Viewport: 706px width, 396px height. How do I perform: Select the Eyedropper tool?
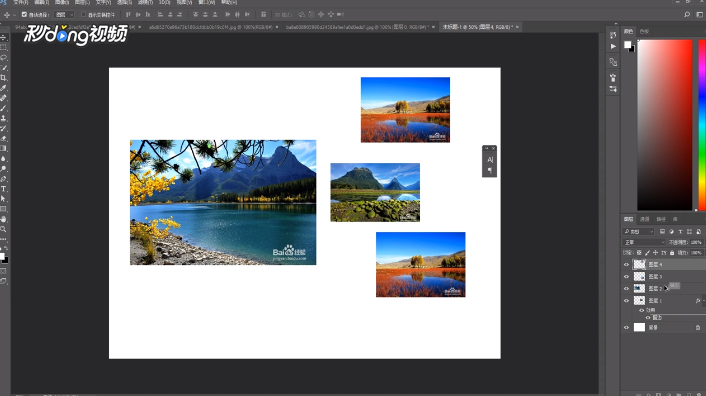point(4,88)
